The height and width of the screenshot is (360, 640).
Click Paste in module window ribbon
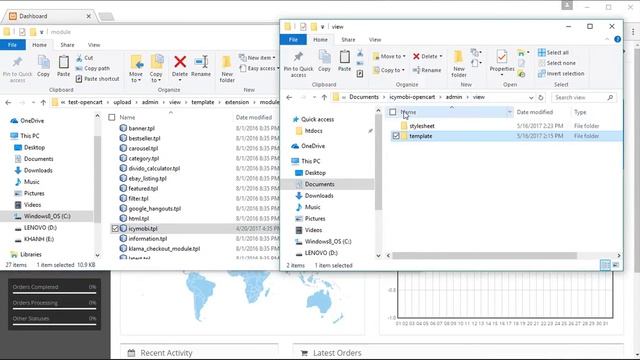(63, 66)
